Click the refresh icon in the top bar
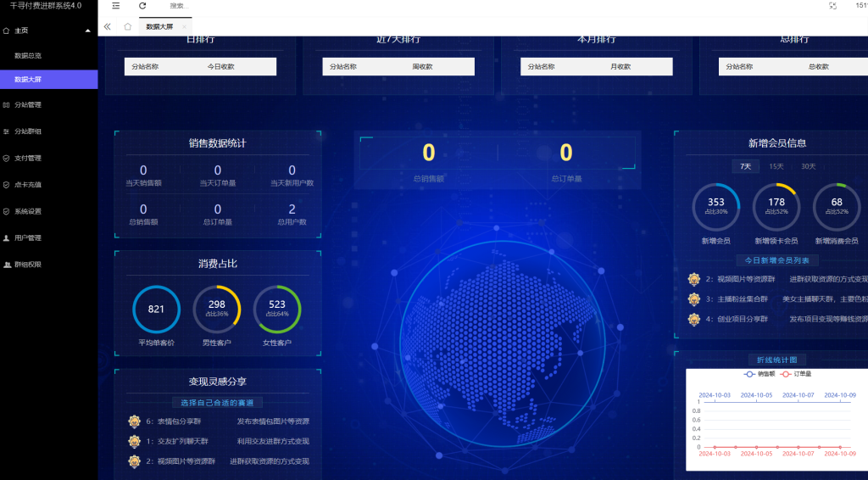 pyautogui.click(x=142, y=6)
